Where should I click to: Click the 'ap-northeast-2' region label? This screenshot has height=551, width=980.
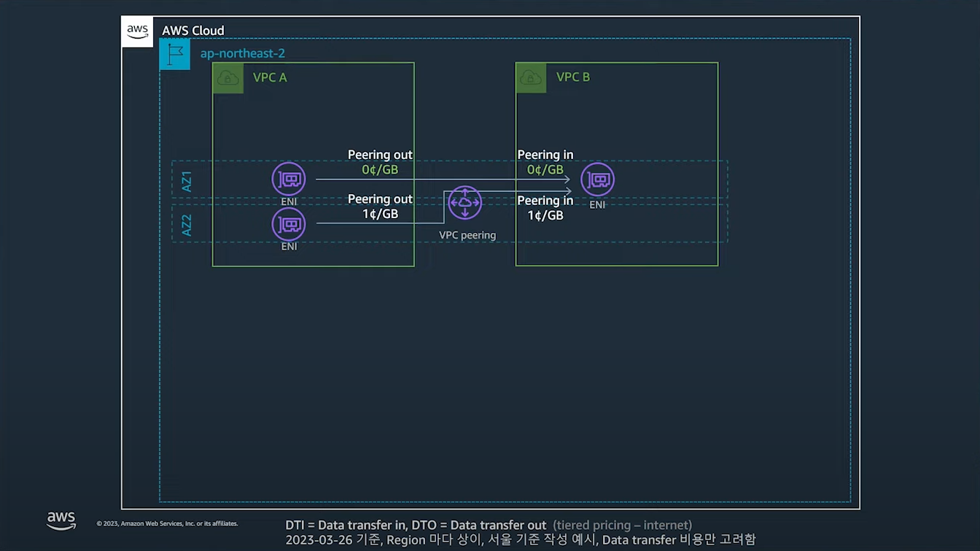[243, 54]
